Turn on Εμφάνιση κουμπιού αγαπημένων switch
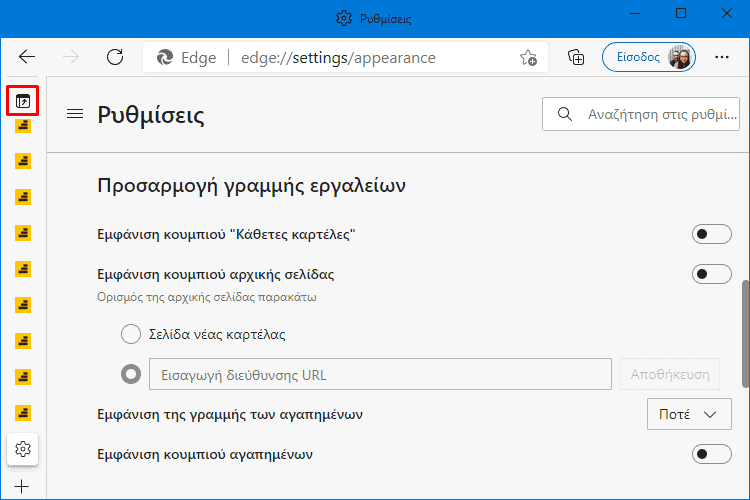Screen dimensions: 750x500 (711, 454)
